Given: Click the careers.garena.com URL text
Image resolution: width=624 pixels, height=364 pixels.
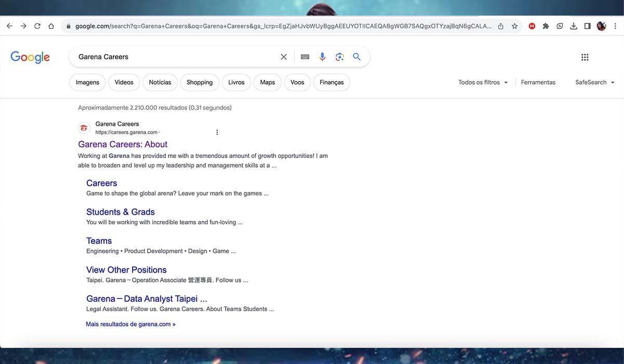Looking at the screenshot, I should [126, 133].
